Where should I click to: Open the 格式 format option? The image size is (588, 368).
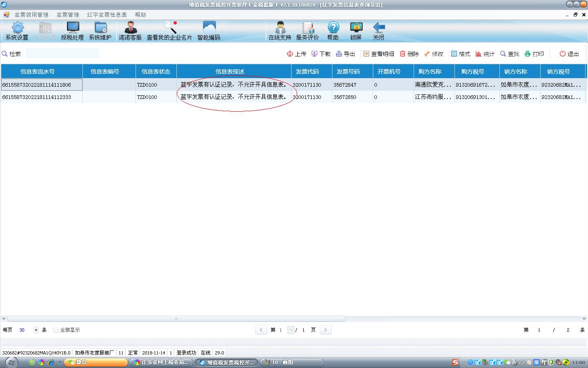click(x=461, y=54)
